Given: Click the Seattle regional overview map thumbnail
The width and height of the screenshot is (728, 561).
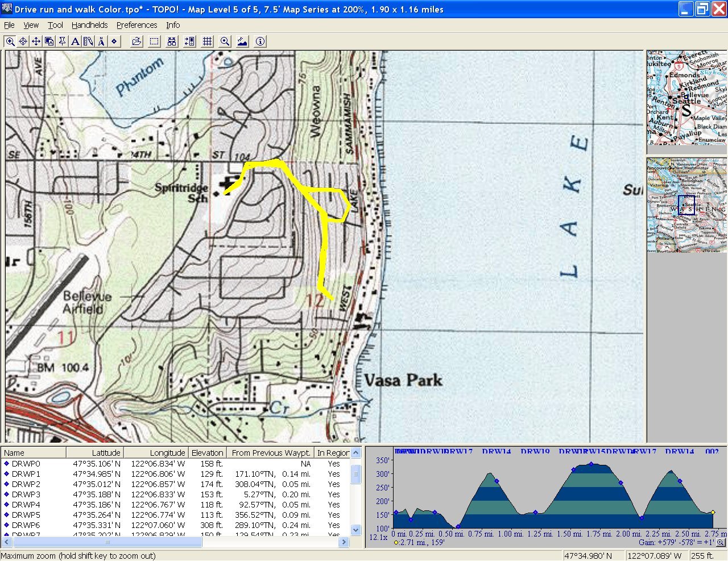Looking at the screenshot, I should 686,97.
